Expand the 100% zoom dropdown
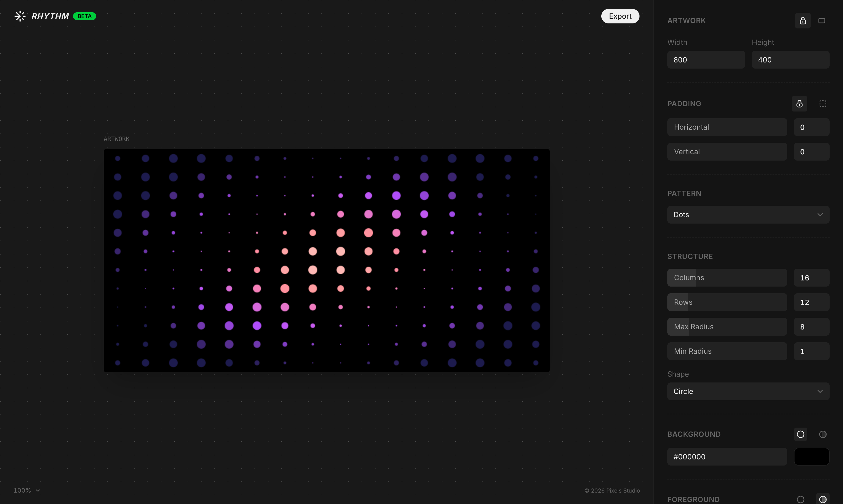Screen dimensions: 843x504 (x=27, y=490)
